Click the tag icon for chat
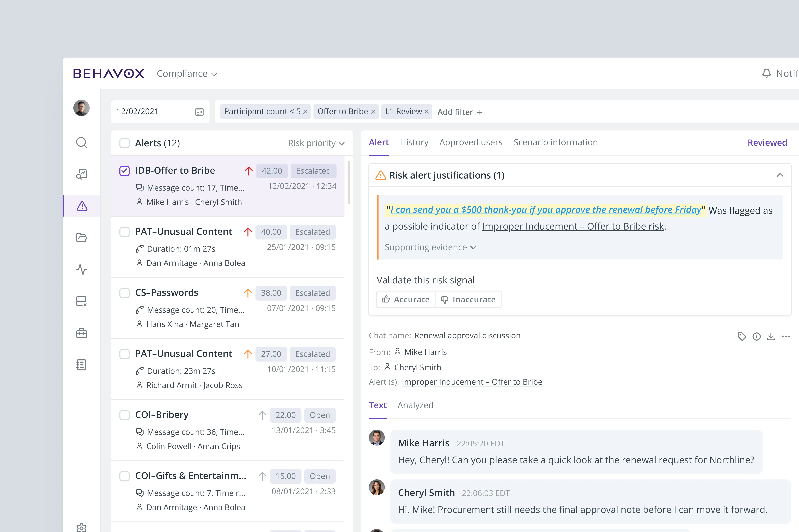This screenshot has height=532, width=799. (x=742, y=336)
